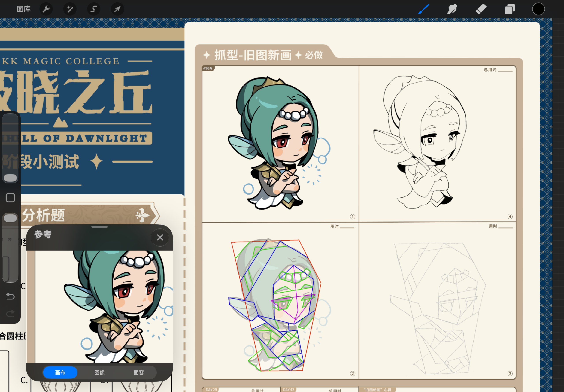Redo the last action

click(10, 313)
